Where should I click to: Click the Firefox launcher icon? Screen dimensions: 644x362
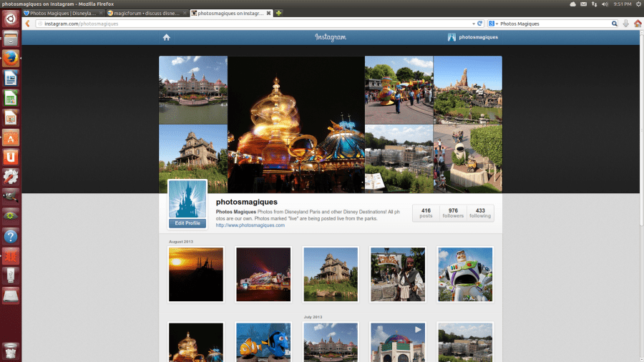pos(11,58)
